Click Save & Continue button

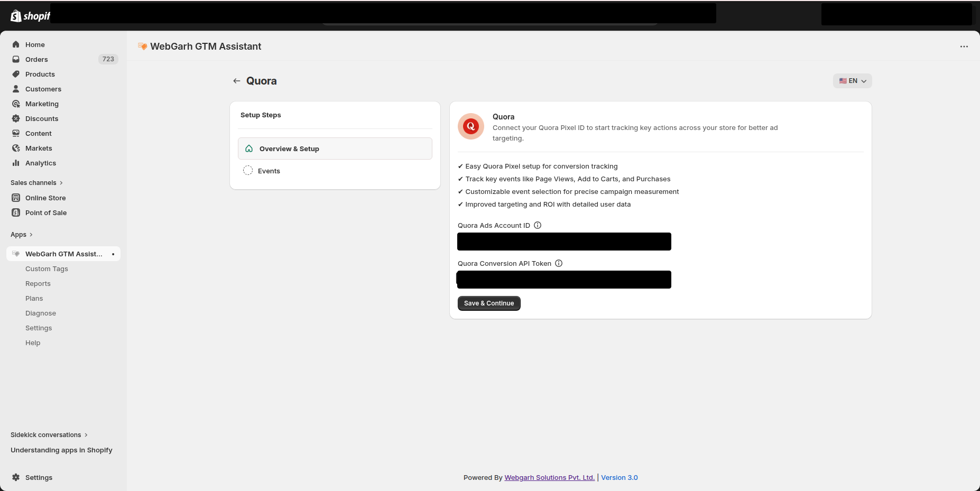click(x=489, y=303)
